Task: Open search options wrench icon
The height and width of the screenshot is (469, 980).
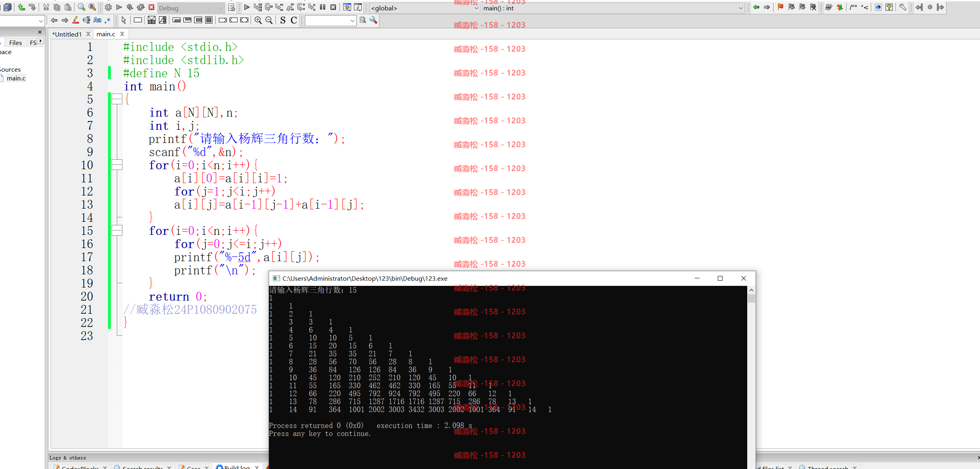Action: [x=373, y=20]
